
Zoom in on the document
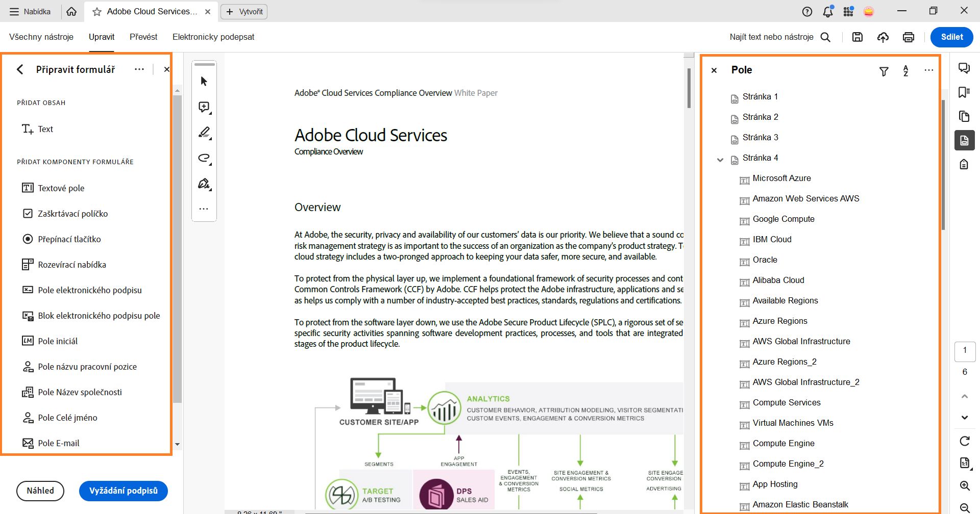965,486
